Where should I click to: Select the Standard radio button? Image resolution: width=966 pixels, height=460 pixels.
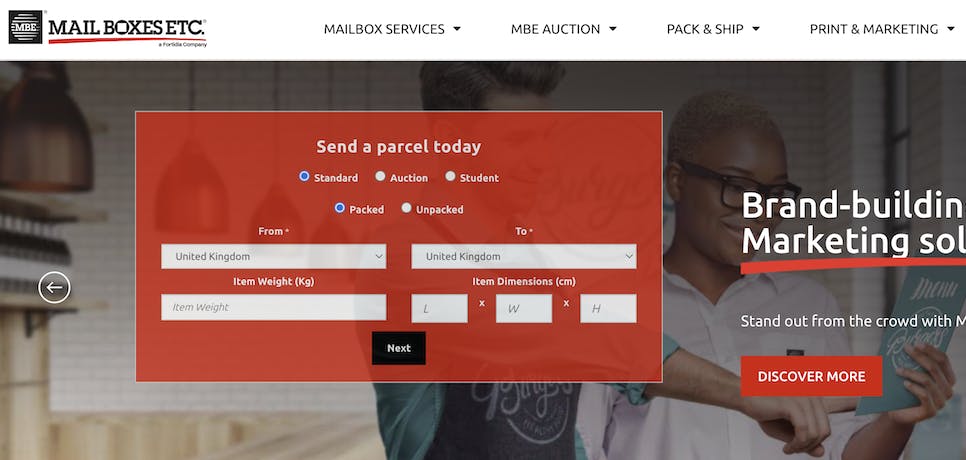click(x=304, y=176)
